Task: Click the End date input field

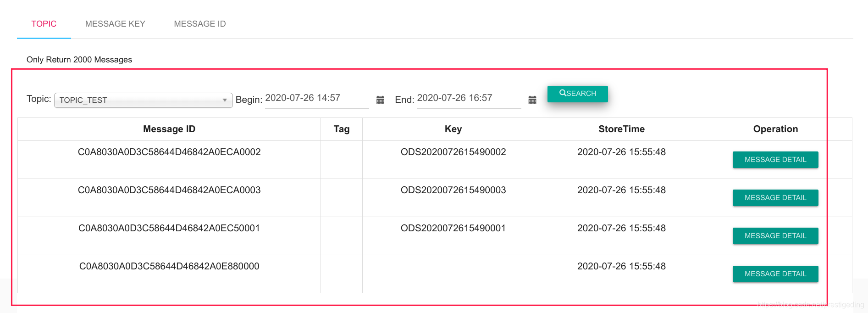Action: [x=468, y=98]
